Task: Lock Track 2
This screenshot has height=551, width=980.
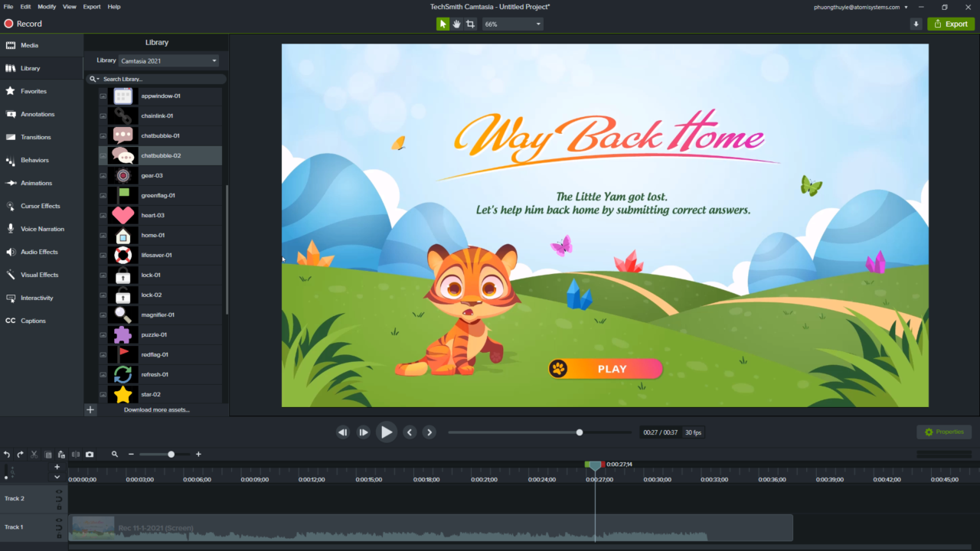Action: (x=60, y=507)
